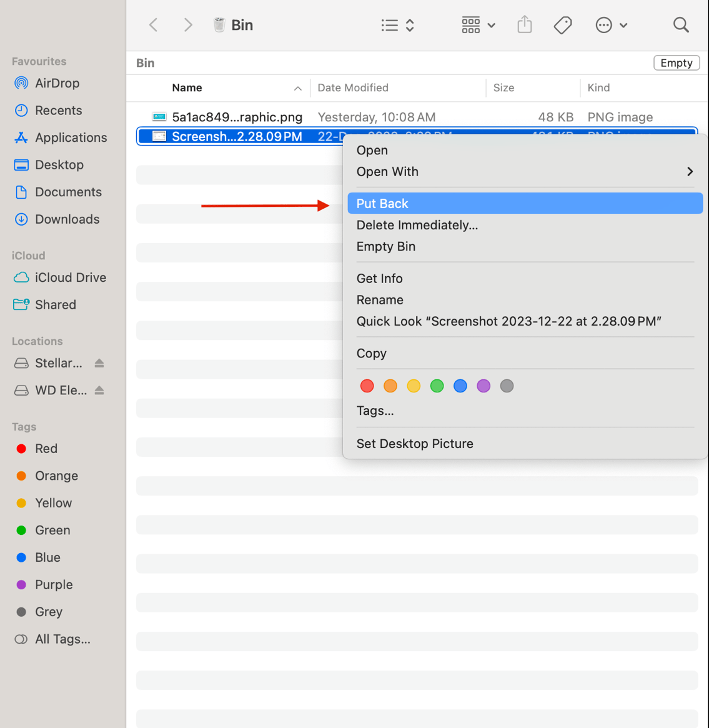
Task: Open the search magnifier icon
Action: (681, 25)
